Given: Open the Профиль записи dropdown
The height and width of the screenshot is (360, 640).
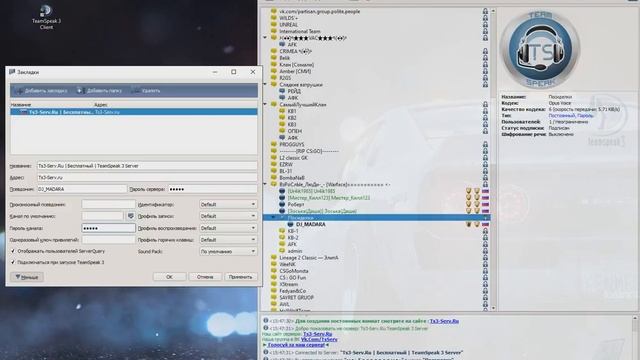Looking at the screenshot, I should coord(228,216).
